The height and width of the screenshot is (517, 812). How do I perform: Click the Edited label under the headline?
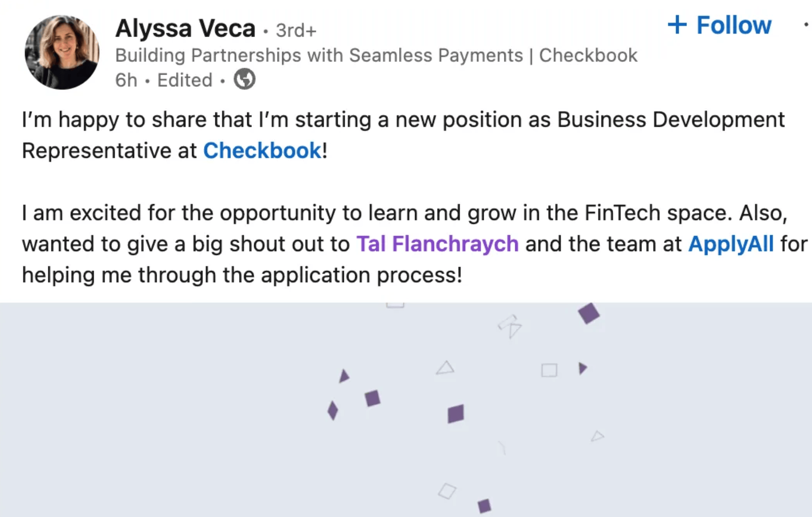point(185,80)
